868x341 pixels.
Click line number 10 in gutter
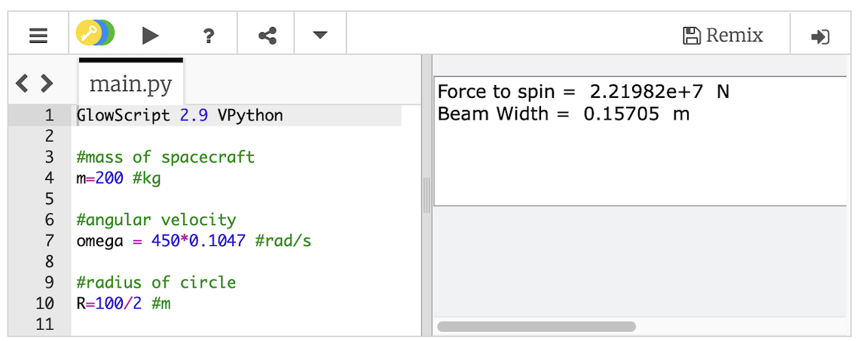point(44,304)
